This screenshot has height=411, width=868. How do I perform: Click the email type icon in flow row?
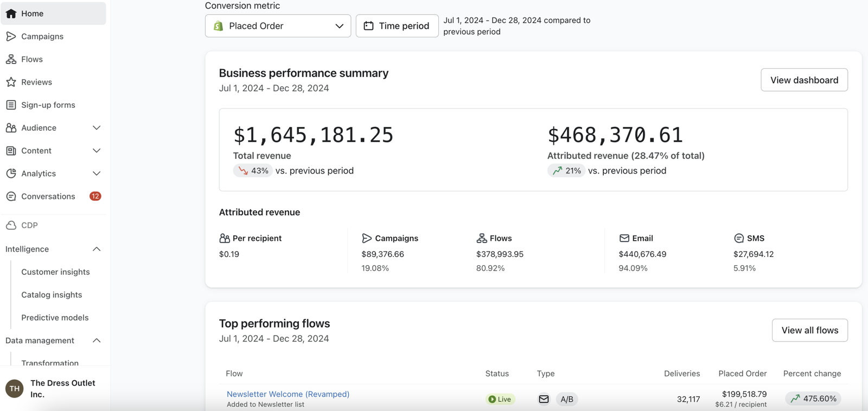[544, 399]
